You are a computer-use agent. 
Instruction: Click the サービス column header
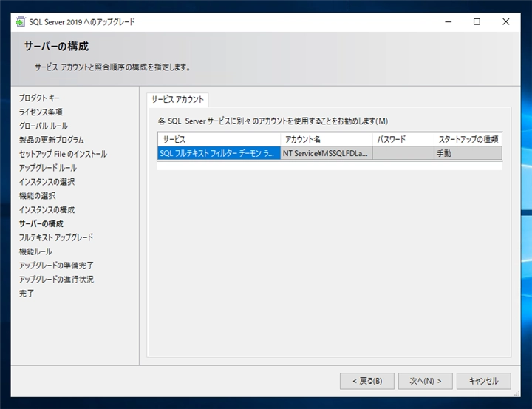pos(219,139)
